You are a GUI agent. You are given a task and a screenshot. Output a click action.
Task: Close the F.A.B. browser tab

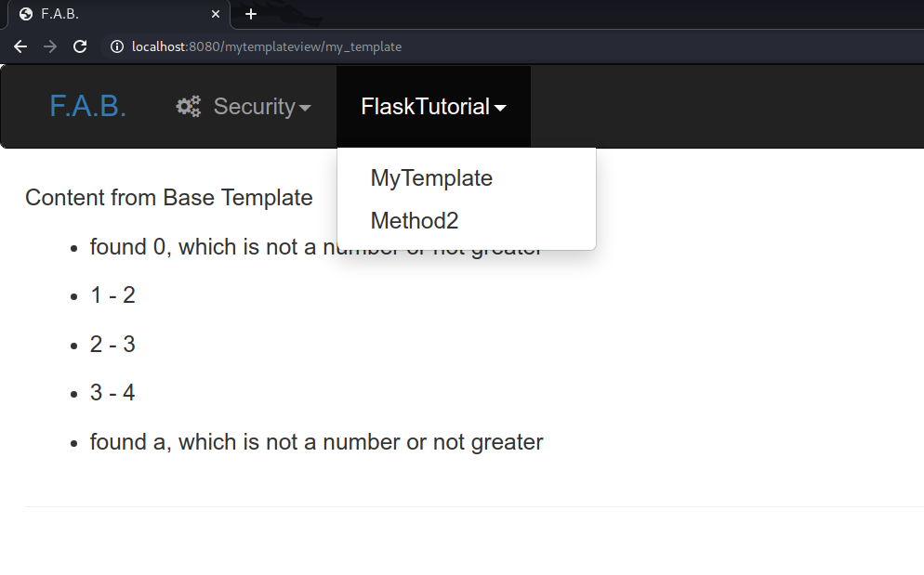215,14
